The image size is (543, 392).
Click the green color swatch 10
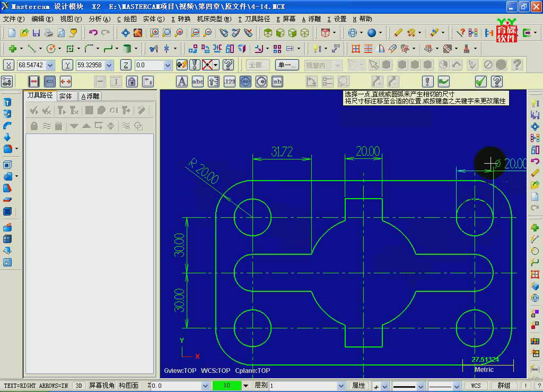(x=227, y=386)
